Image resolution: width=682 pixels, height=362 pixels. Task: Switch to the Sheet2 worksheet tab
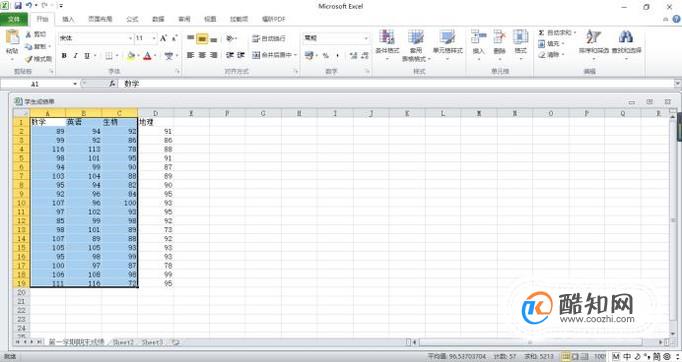(123, 342)
